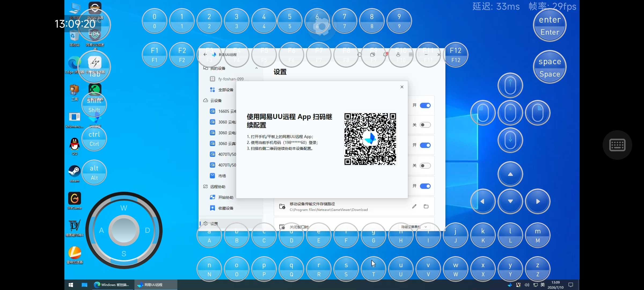Tap the down arrow key
This screenshot has width=644, height=290.
click(x=510, y=201)
